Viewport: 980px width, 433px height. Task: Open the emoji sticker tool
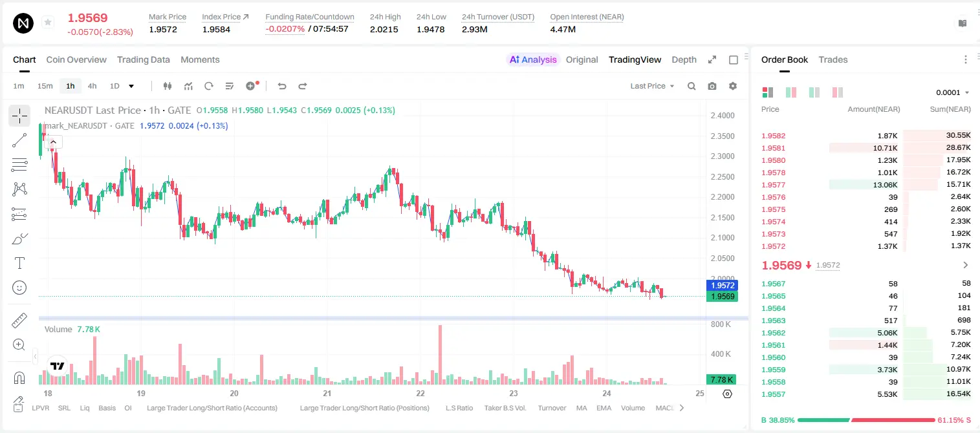(19, 288)
